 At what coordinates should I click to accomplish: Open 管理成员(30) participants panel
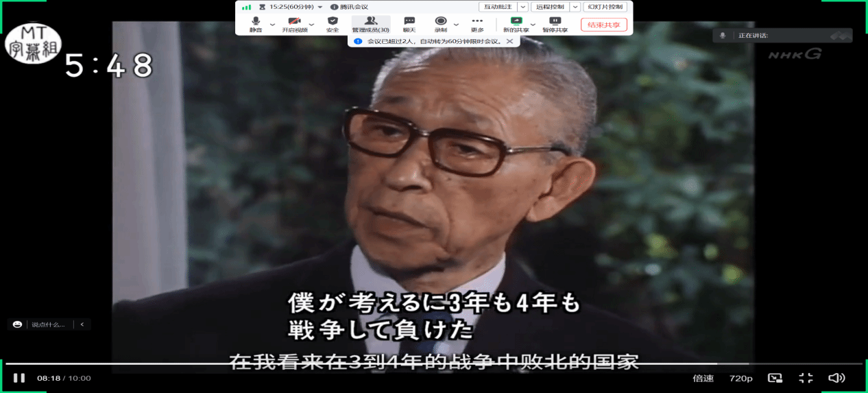click(371, 25)
